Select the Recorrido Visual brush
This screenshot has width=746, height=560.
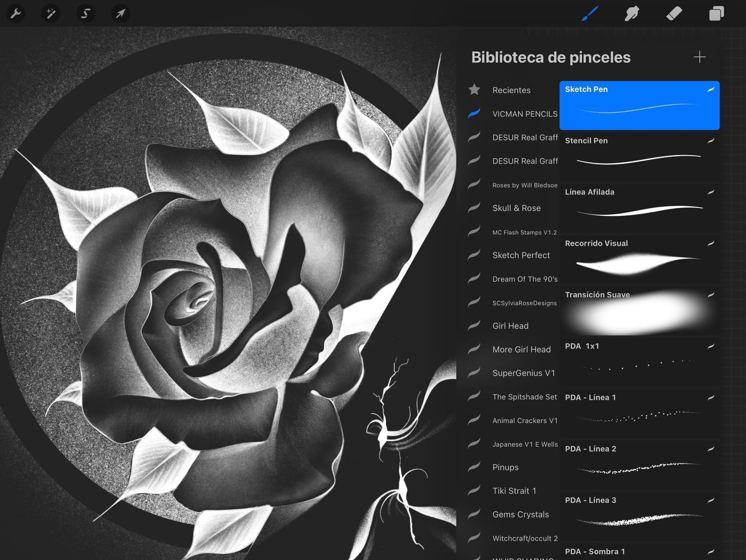coord(640,259)
